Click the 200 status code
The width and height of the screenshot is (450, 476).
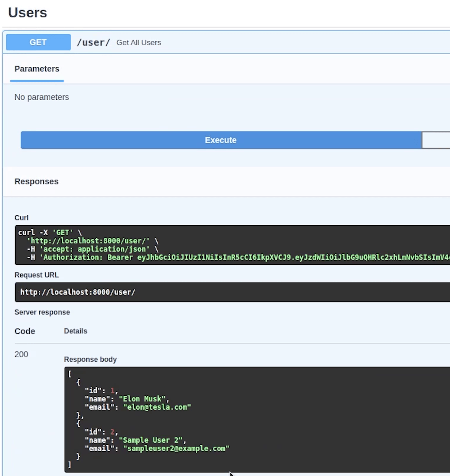point(21,354)
